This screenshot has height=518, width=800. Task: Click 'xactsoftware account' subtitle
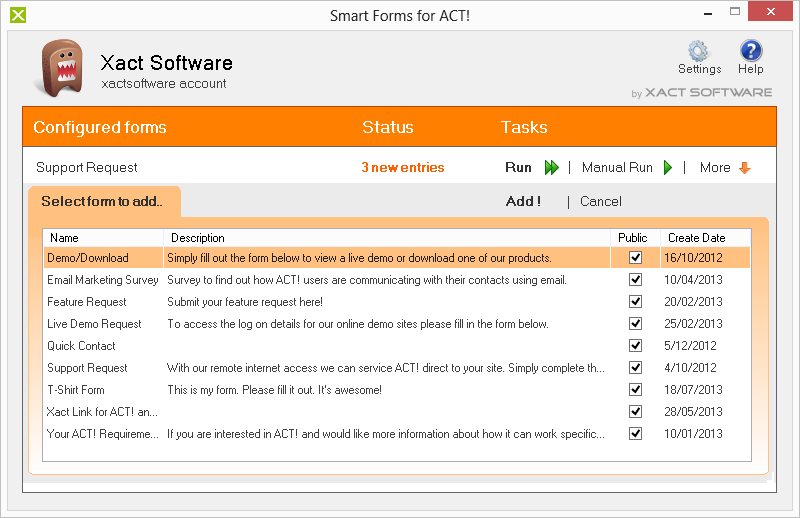[164, 83]
